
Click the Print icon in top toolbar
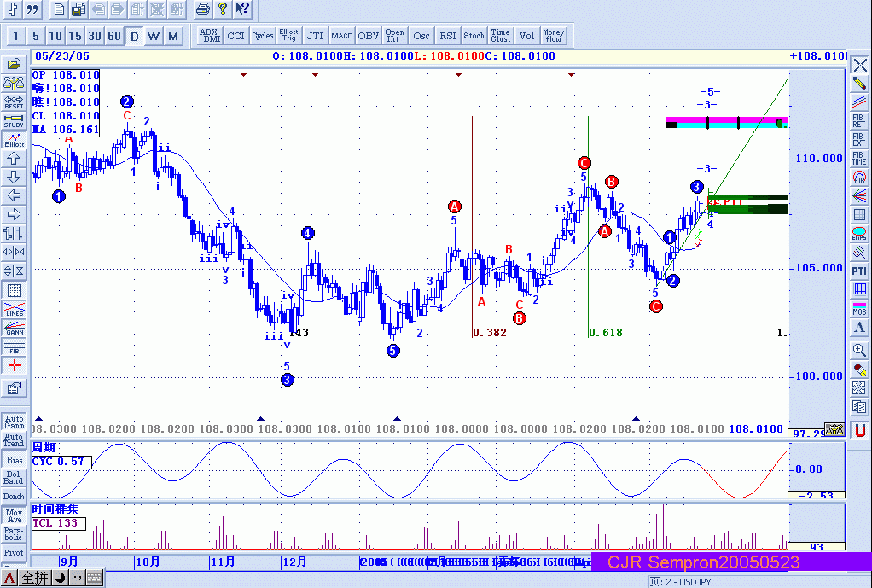coord(202,9)
